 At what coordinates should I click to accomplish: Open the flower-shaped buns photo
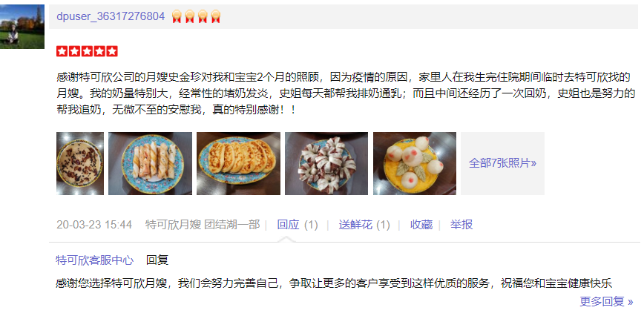pyautogui.click(x=326, y=163)
